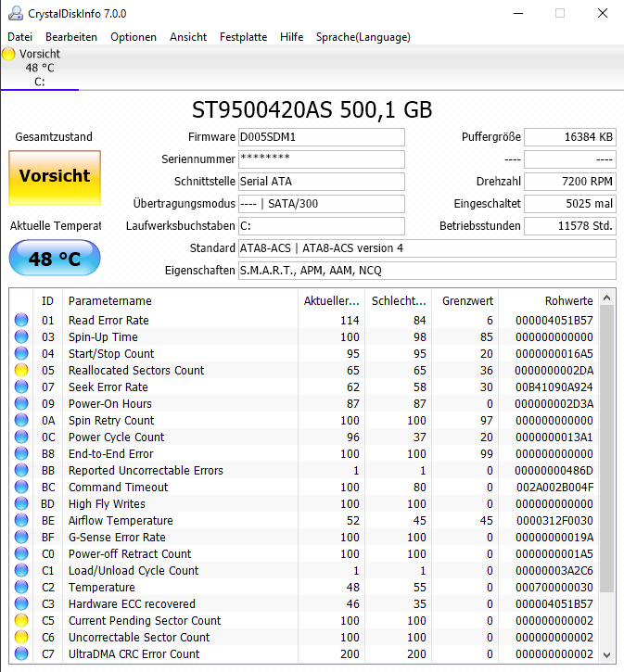Click the blue status icon for Spin-Up Time

21,336
